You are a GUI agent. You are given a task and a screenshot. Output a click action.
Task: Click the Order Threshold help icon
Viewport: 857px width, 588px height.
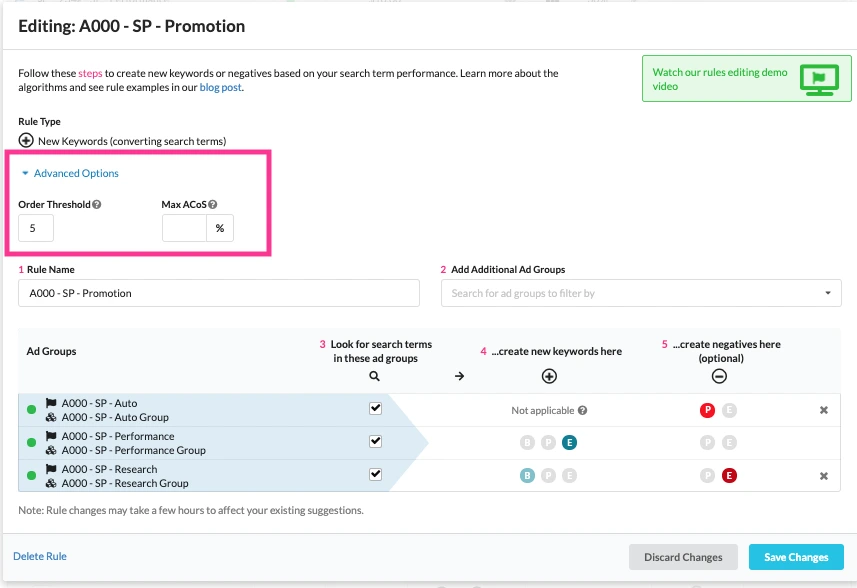coord(97,205)
